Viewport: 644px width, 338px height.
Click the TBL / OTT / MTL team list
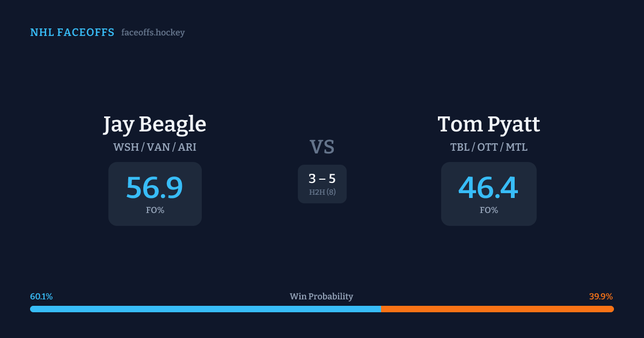point(488,147)
